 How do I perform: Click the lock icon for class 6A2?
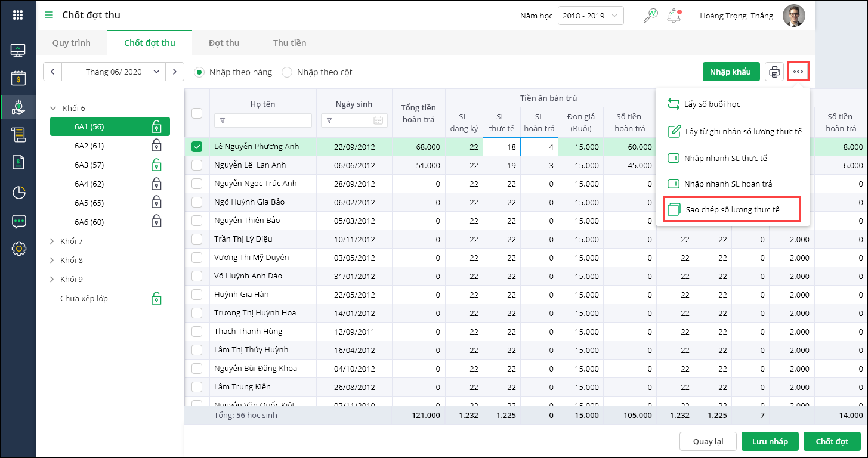click(156, 146)
